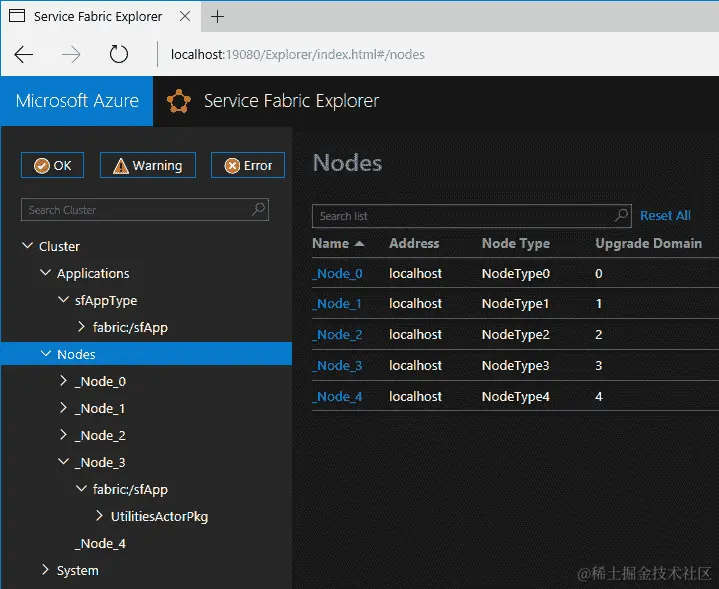The height and width of the screenshot is (589, 719).
Task: Click NodeType1 cell in the table
Action: click(x=515, y=304)
